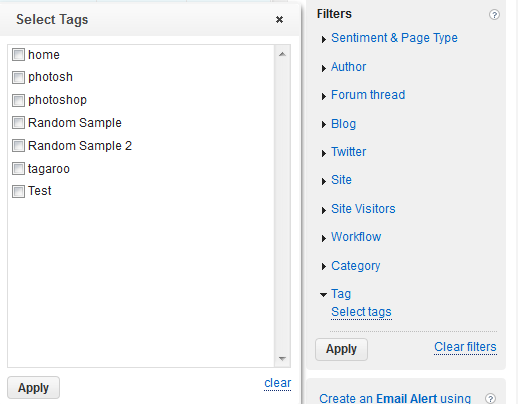Close the Select Tags dialog
The image size is (519, 404).
pyautogui.click(x=279, y=20)
